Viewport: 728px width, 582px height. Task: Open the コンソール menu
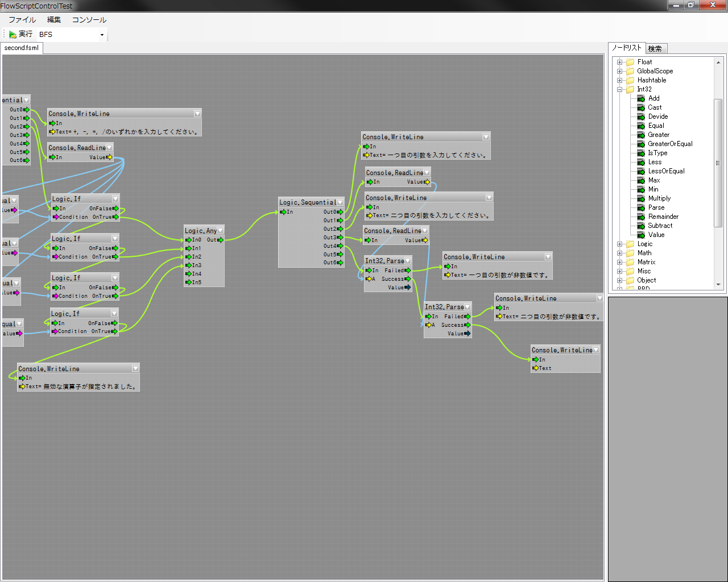89,20
